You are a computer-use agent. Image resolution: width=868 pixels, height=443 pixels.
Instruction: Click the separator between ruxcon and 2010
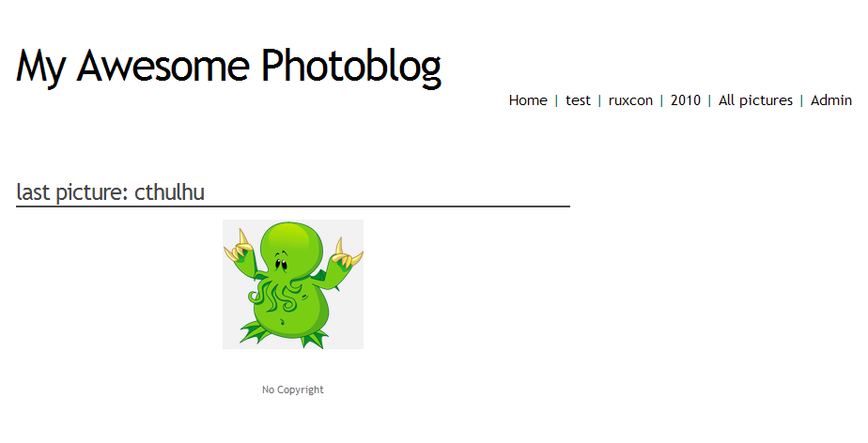tap(661, 100)
